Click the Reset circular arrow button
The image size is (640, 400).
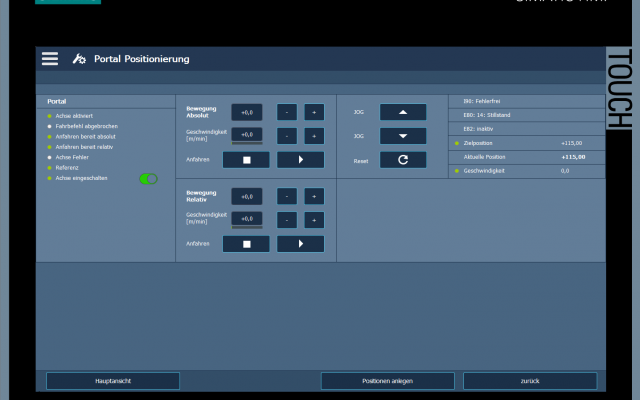tap(403, 159)
